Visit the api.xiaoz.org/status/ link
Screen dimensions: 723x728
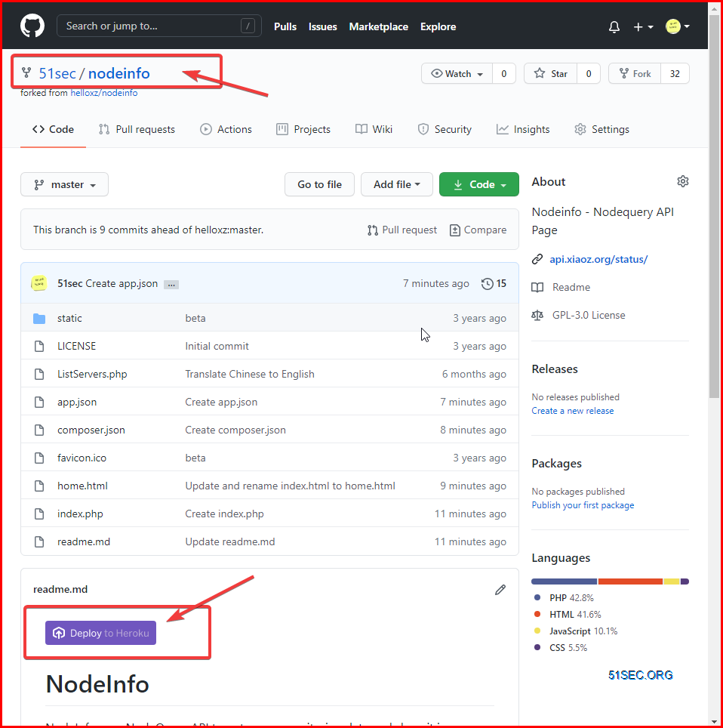pyautogui.click(x=598, y=259)
